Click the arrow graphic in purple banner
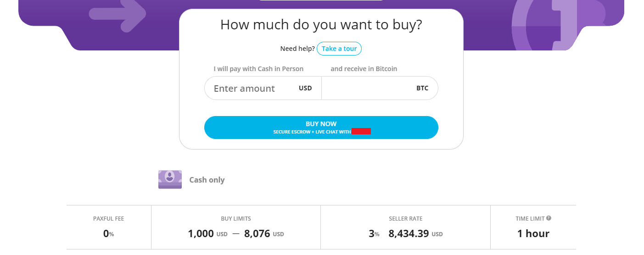The width and height of the screenshot is (644, 255). (118, 14)
